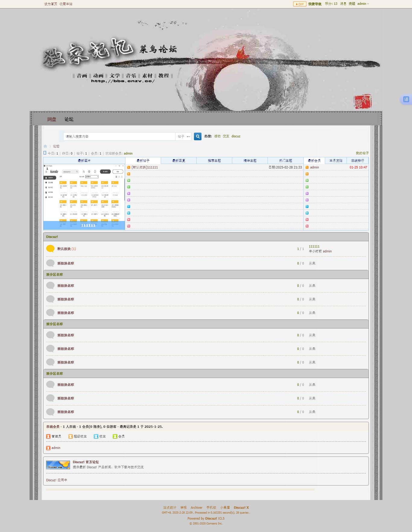
Task: Click the hot search term discuz
Action: [x=236, y=136]
